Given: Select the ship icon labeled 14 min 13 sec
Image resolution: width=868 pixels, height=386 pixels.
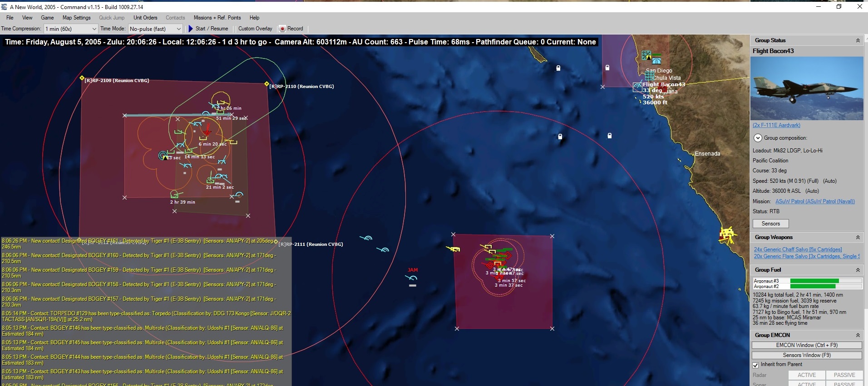Looking at the screenshot, I should coord(189,151).
